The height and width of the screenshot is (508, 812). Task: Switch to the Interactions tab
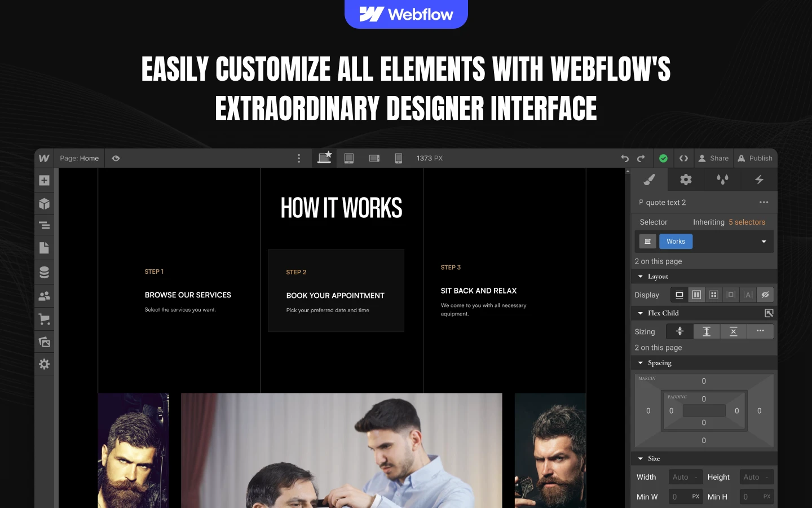pyautogui.click(x=759, y=180)
